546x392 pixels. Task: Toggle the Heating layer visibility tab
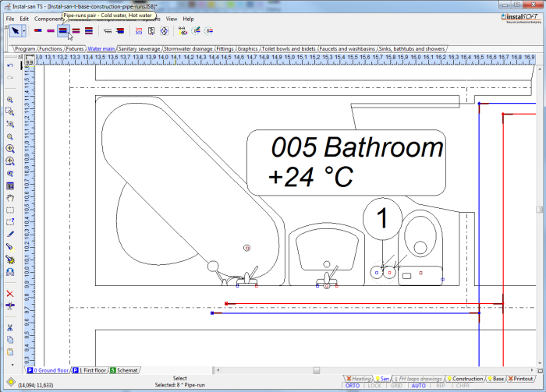pos(358,378)
